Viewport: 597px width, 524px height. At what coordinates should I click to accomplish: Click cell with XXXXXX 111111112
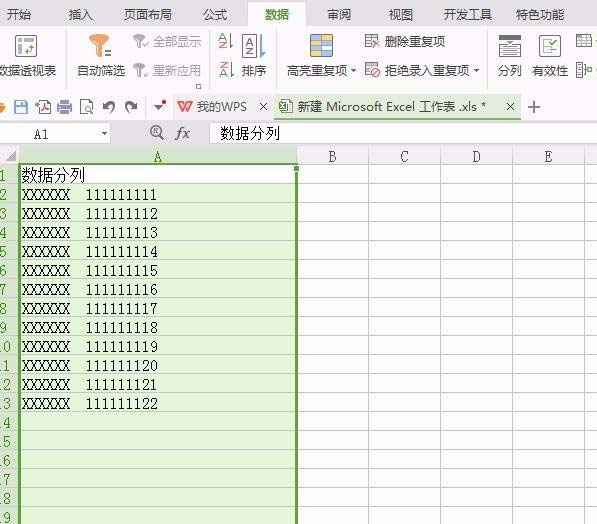coord(158,213)
